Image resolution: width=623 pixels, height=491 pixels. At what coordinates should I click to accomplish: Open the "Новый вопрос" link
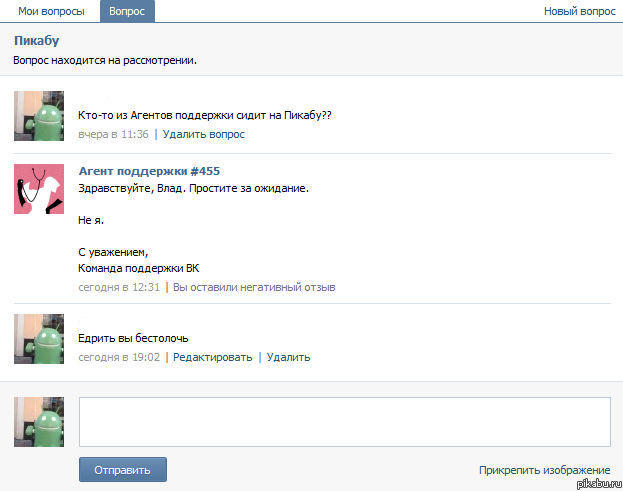(579, 11)
